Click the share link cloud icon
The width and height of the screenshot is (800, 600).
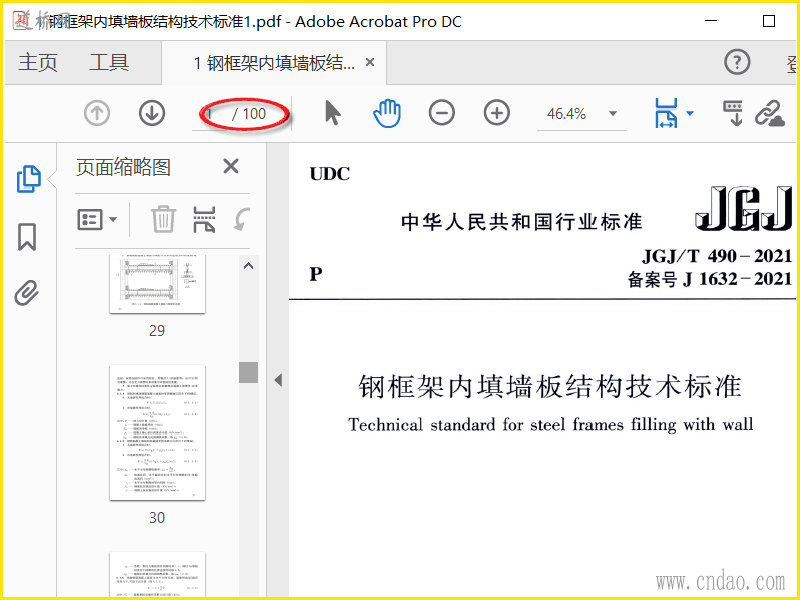[770, 113]
